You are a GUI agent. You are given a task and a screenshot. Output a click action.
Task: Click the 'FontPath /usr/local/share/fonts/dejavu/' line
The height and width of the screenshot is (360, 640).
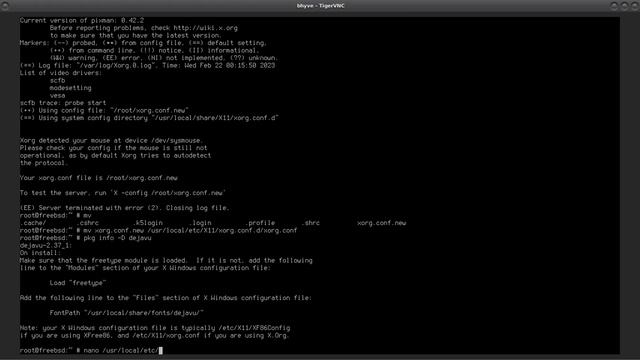pyautogui.click(x=127, y=313)
